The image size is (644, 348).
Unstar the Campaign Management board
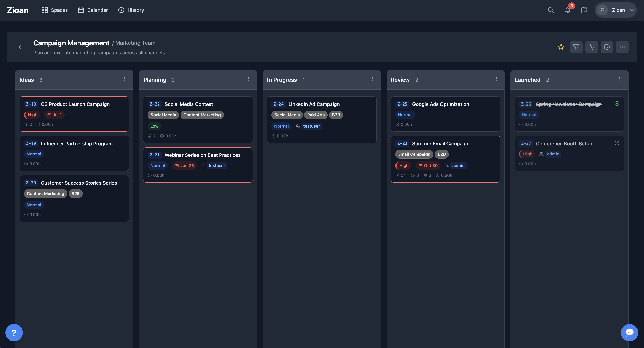coord(561,47)
